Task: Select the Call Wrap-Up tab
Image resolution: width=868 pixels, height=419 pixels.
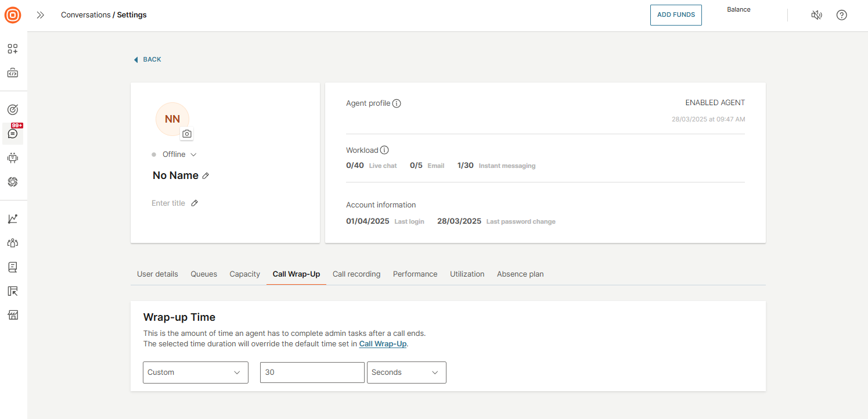Action: pos(296,274)
